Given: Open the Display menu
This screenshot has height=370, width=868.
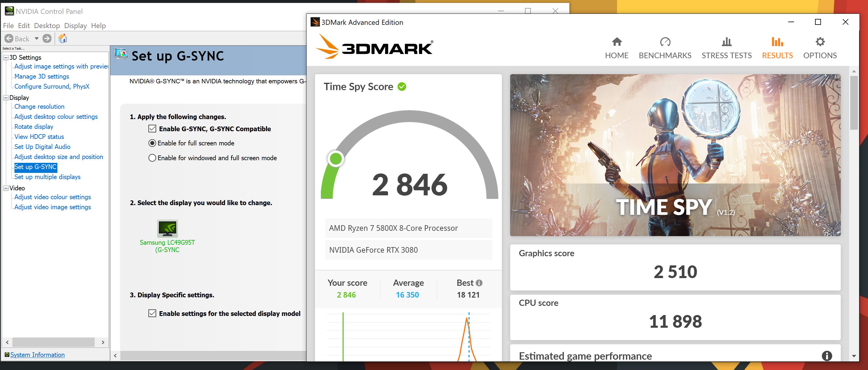Looking at the screenshot, I should [x=75, y=26].
